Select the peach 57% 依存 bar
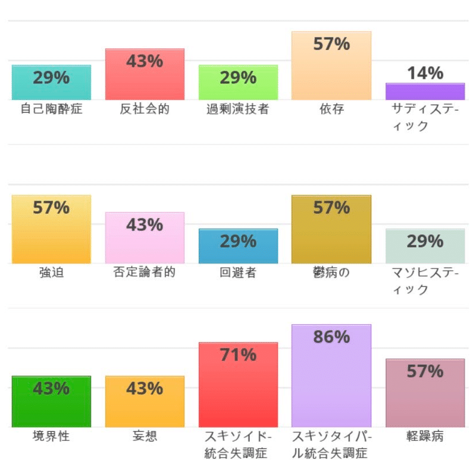The height and width of the screenshot is (476, 476). tap(331, 65)
